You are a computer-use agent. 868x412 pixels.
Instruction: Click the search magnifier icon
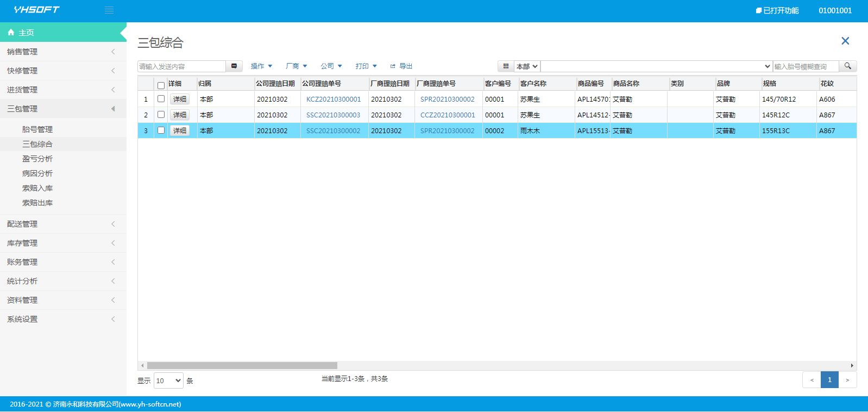pos(848,66)
